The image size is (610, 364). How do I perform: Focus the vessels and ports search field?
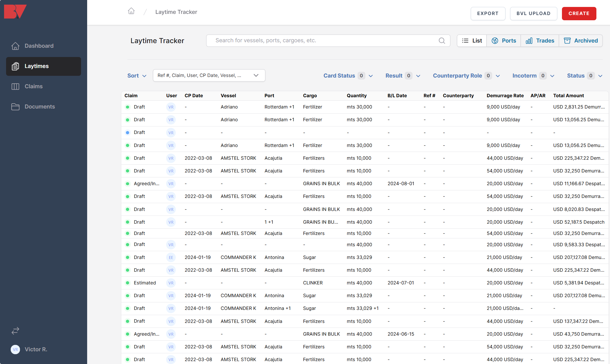tap(324, 41)
